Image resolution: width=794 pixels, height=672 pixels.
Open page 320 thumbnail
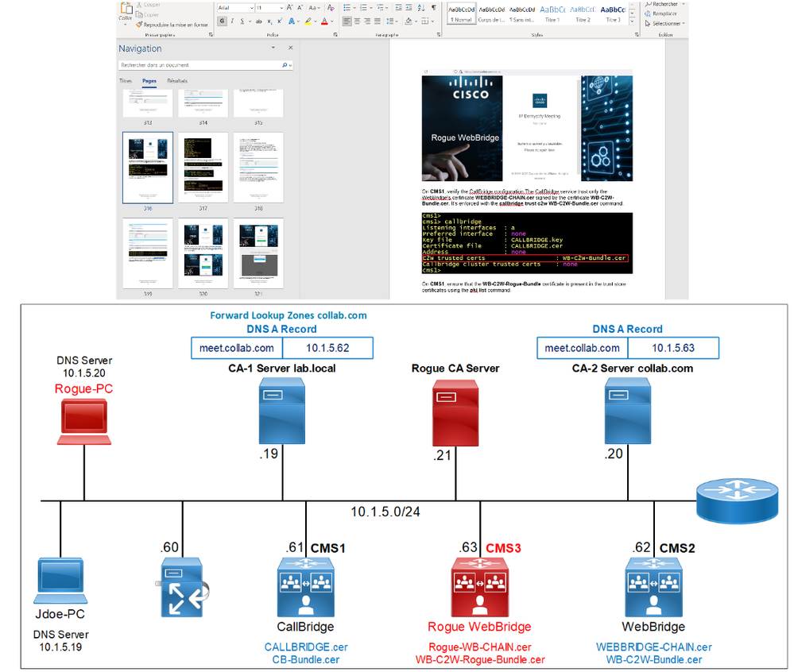203,253
